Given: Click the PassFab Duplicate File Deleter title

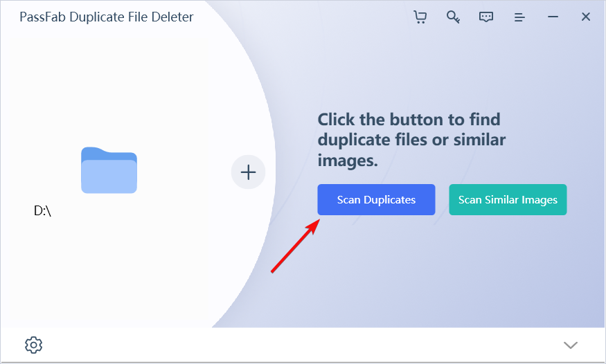Looking at the screenshot, I should coord(106,17).
